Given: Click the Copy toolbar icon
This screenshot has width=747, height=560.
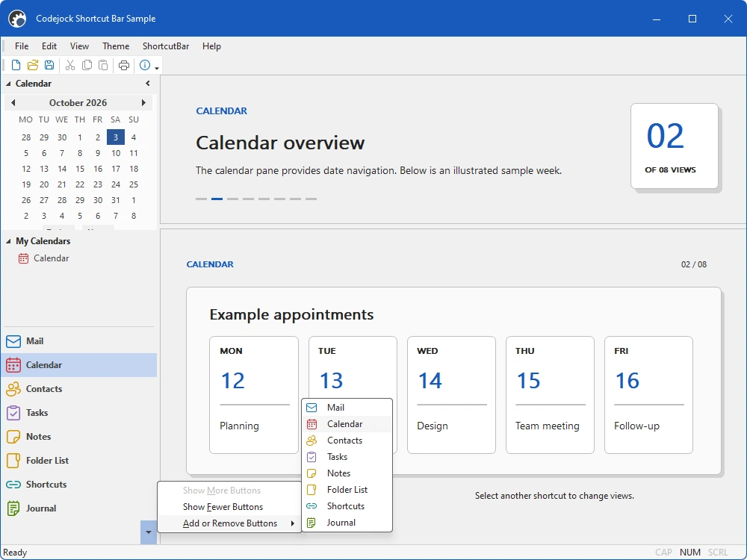Looking at the screenshot, I should pyautogui.click(x=87, y=65).
